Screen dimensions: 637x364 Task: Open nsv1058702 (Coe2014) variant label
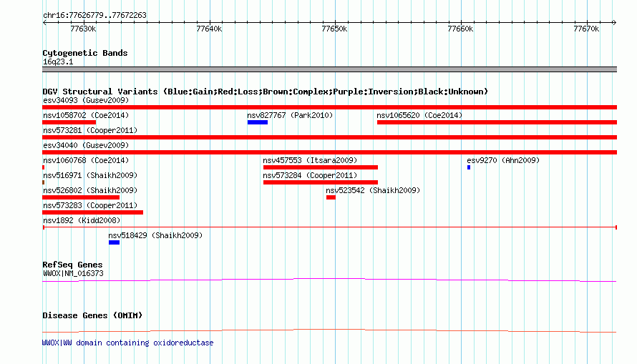coord(86,115)
